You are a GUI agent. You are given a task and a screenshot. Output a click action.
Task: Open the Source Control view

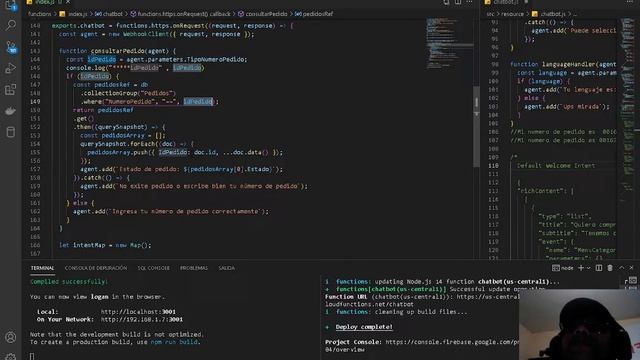(11, 47)
